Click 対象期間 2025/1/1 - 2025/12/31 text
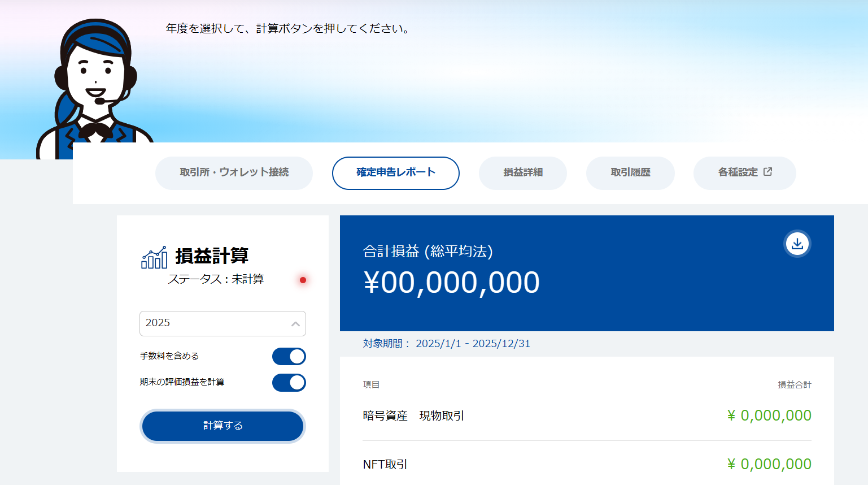Viewport: 868px width, 485px height. (x=447, y=344)
